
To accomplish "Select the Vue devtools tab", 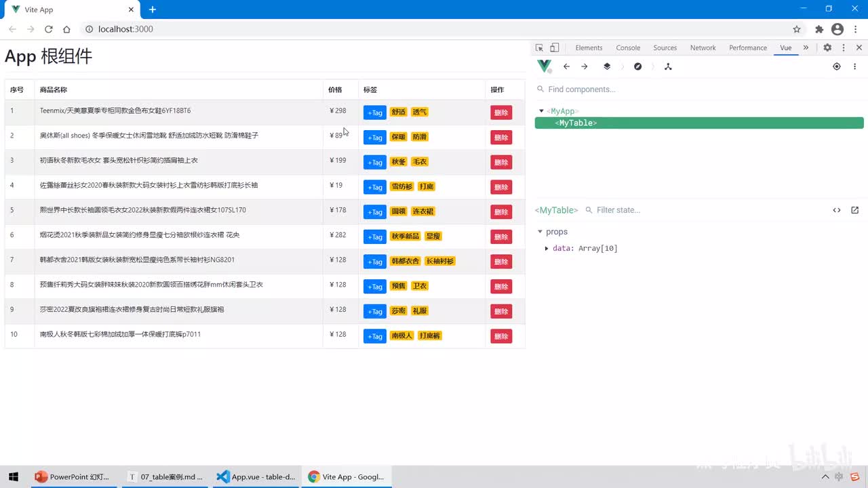I will pyautogui.click(x=785, y=47).
